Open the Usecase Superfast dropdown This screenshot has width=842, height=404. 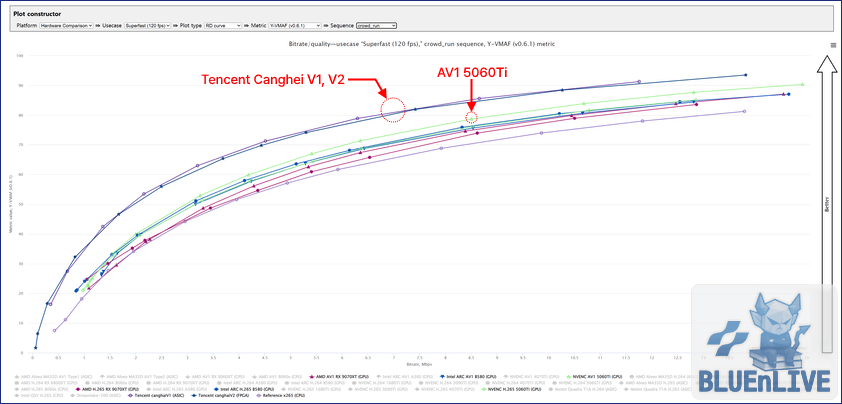(x=147, y=25)
